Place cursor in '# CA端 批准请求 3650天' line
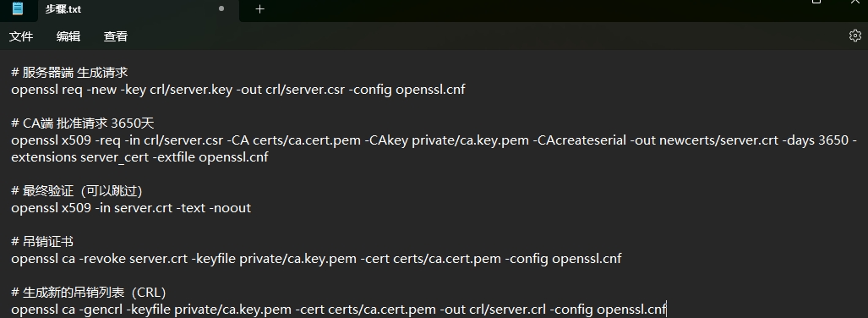The width and height of the screenshot is (868, 318). 83,123
